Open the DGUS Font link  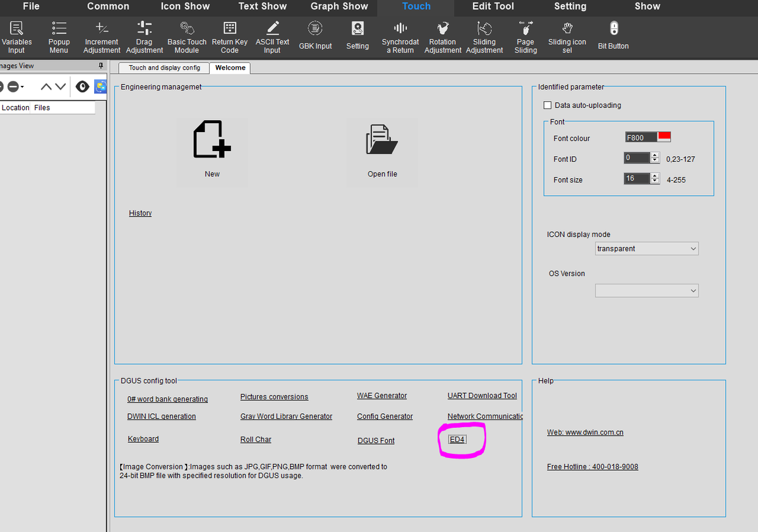click(x=376, y=440)
